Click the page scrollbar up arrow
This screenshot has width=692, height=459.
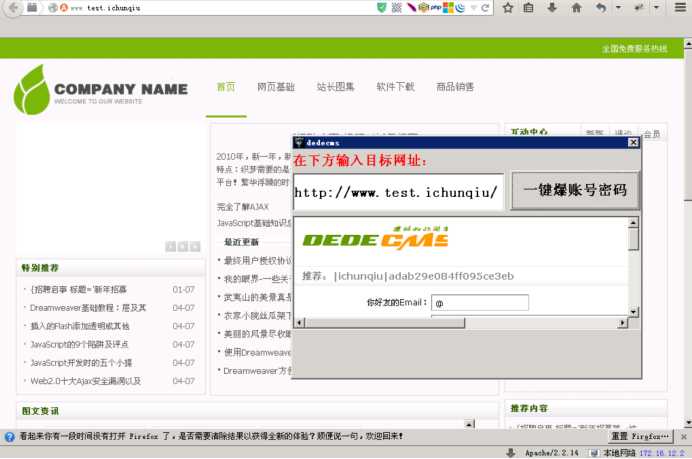click(688, 43)
